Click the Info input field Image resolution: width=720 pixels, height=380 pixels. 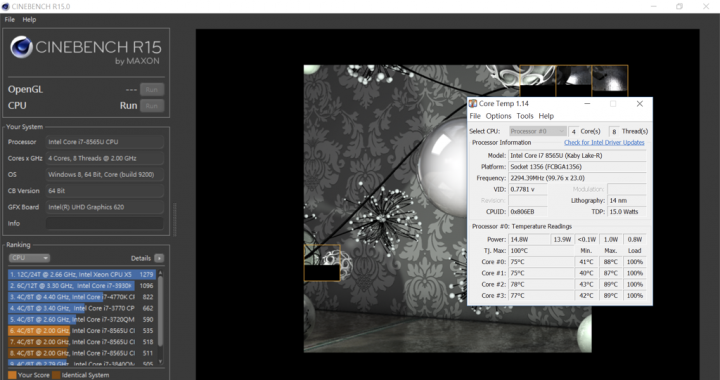coord(105,224)
